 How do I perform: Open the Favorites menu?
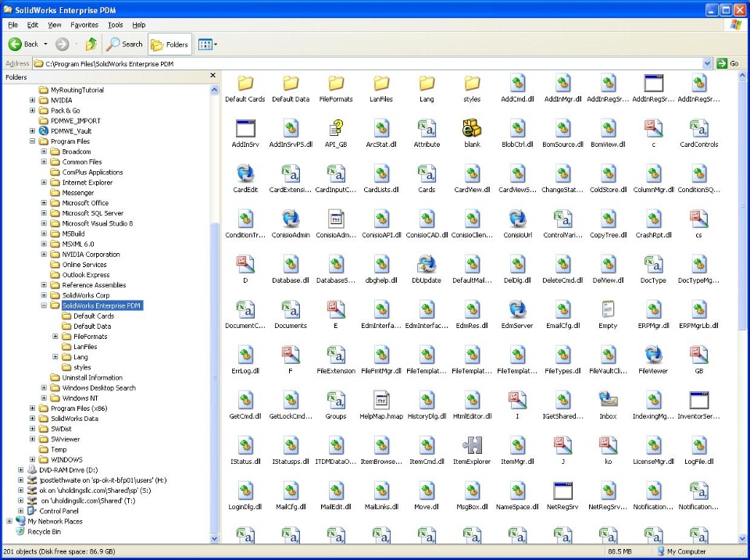point(84,25)
